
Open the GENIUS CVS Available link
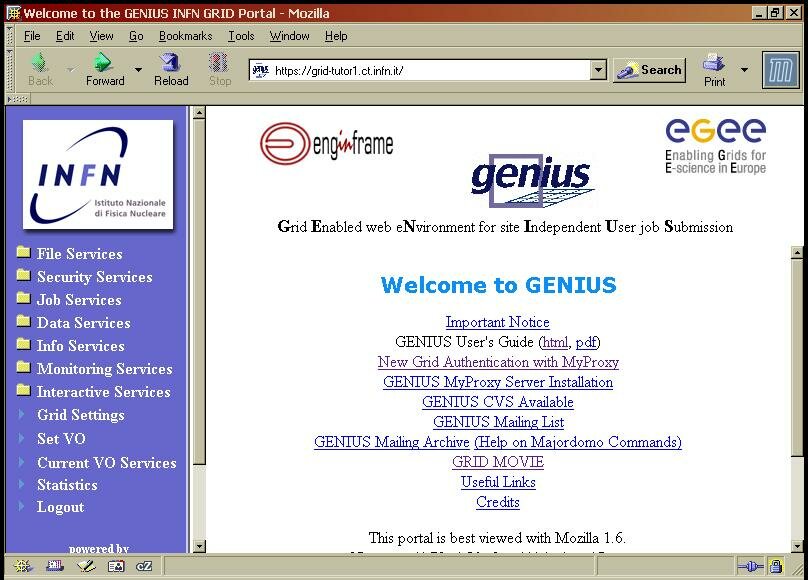click(x=498, y=402)
